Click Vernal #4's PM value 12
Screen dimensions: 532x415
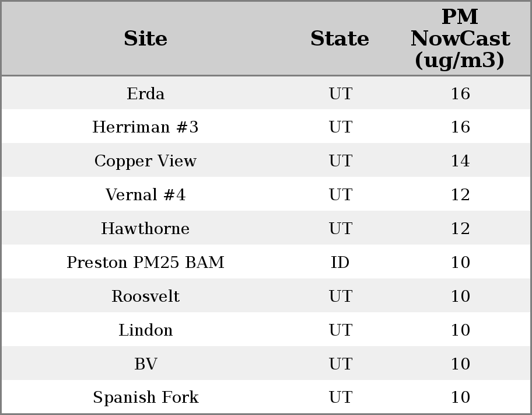click(x=460, y=195)
